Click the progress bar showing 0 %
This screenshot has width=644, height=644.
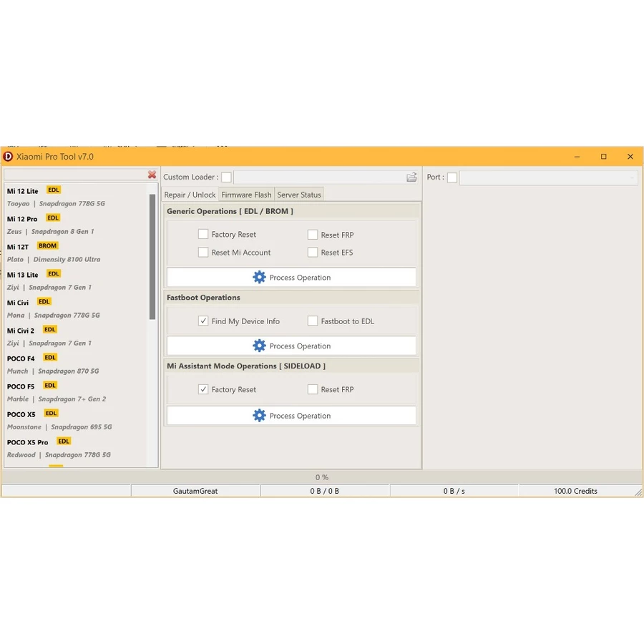pyautogui.click(x=321, y=477)
